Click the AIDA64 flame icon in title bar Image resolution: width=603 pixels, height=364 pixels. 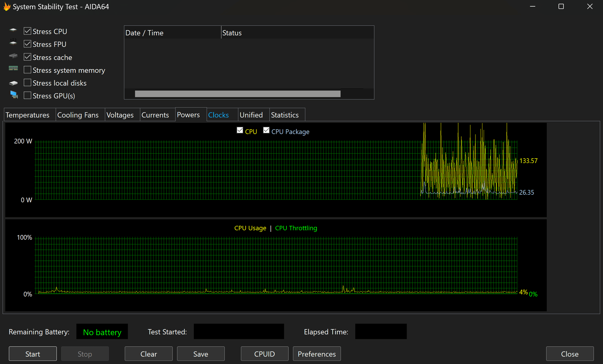(7, 7)
